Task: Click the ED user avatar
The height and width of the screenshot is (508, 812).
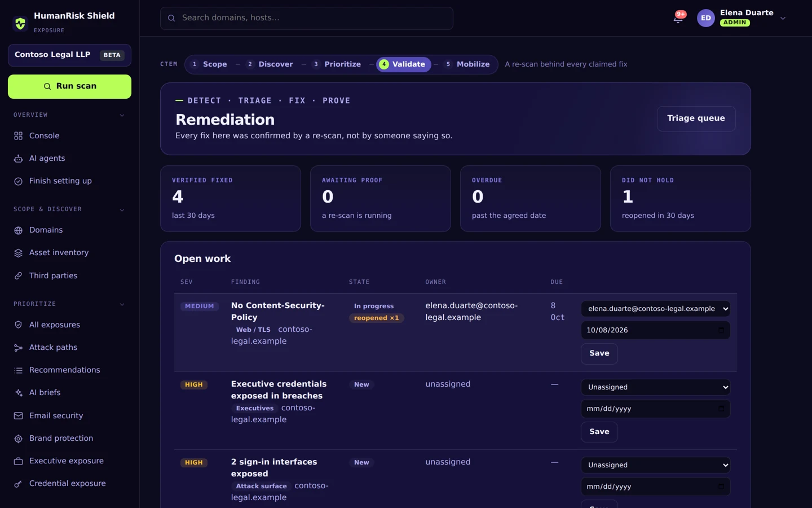Action: point(706,18)
